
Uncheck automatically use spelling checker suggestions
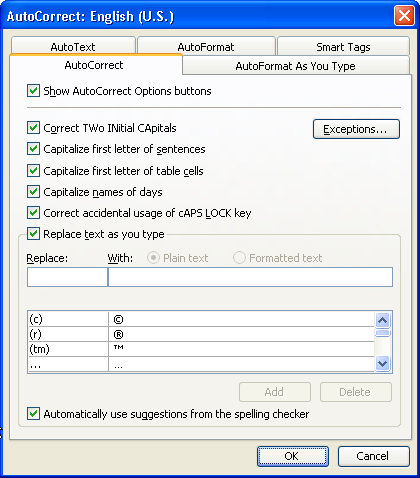tap(33, 414)
